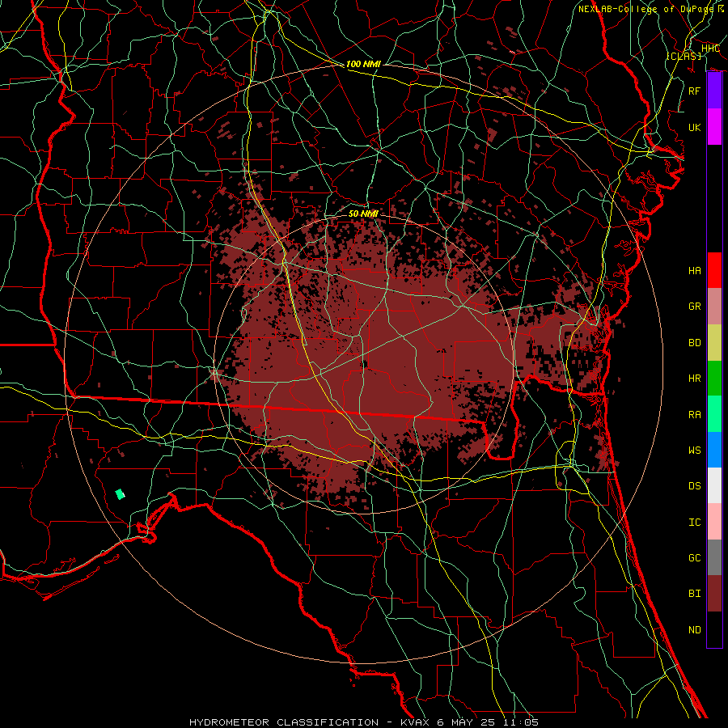Click the ND black legend swatch

(x=714, y=629)
